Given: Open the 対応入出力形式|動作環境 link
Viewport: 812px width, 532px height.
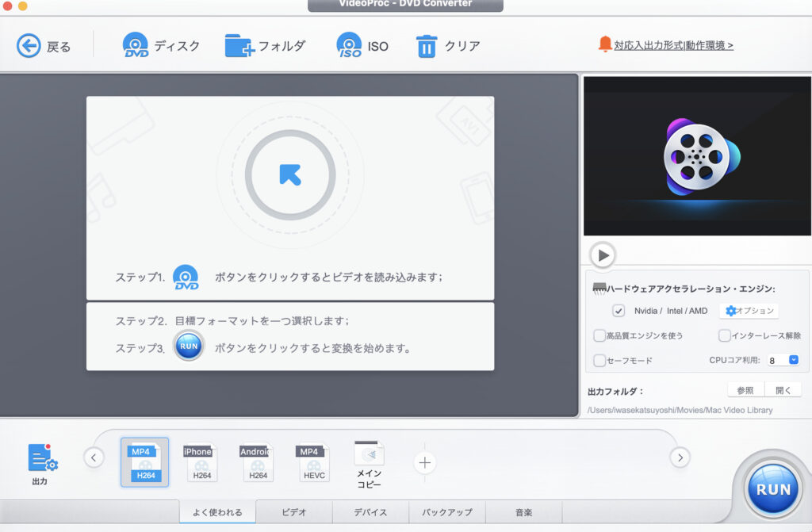Looking at the screenshot, I should pyautogui.click(x=673, y=45).
